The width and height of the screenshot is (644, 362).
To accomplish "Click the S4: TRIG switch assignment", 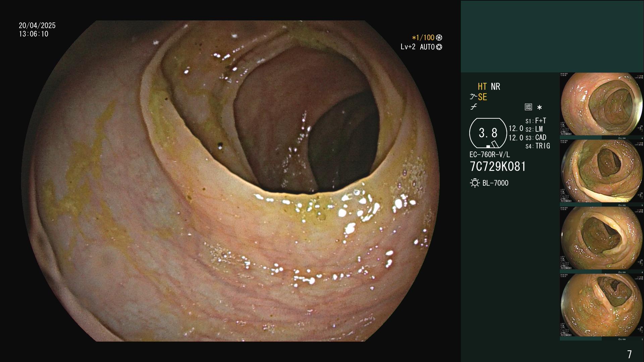I will click(538, 146).
